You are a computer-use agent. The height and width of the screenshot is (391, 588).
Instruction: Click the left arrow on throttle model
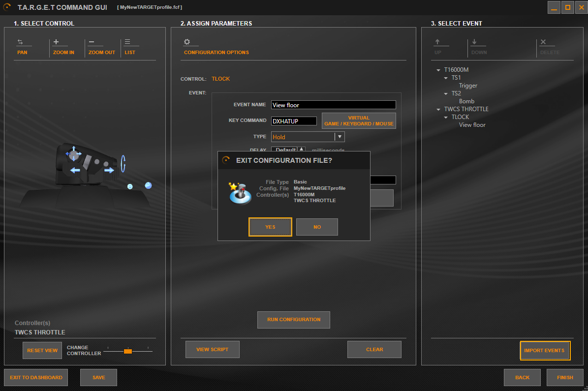point(75,170)
